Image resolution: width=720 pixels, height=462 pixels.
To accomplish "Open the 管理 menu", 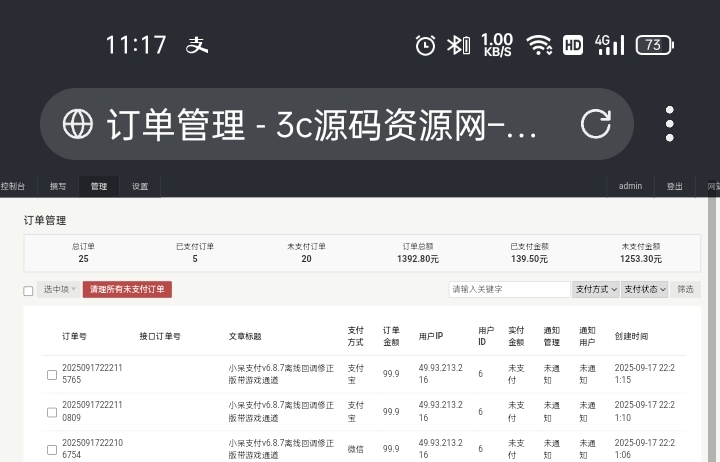I will 99,186.
